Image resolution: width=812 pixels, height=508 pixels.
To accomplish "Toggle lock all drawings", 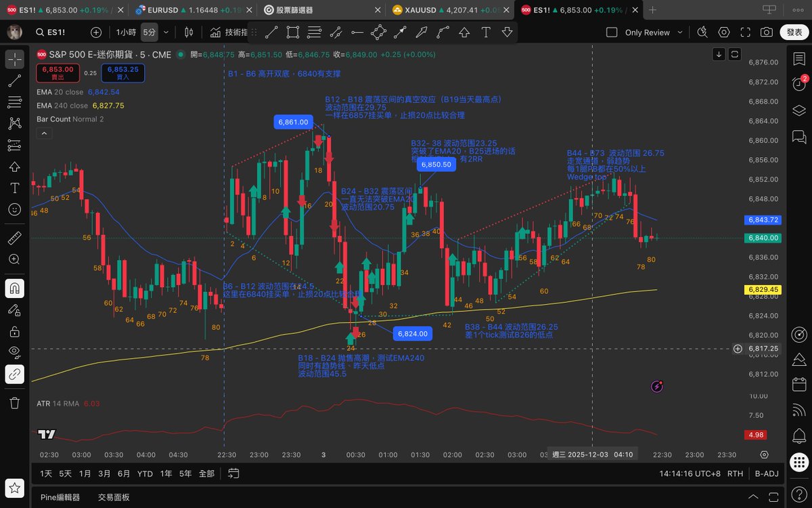I will click(x=14, y=331).
